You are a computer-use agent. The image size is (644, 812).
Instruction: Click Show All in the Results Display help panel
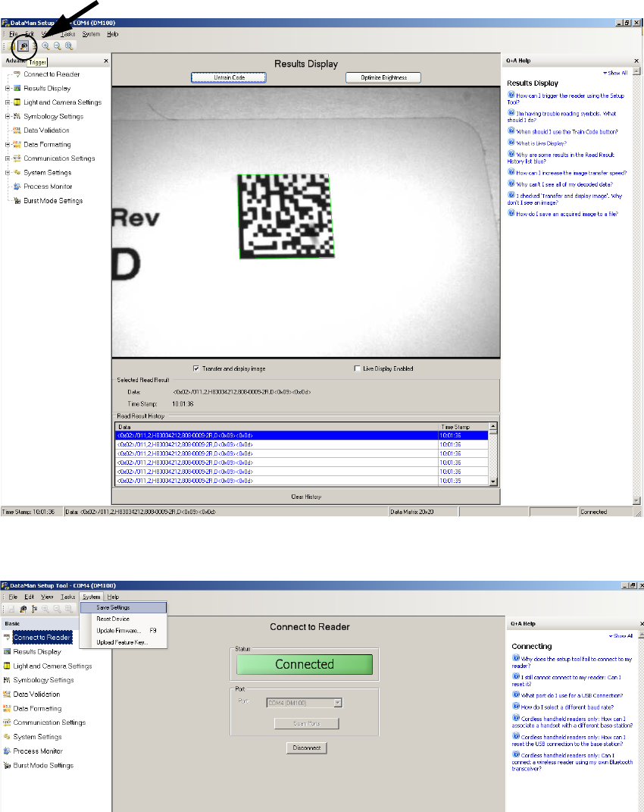[x=615, y=73]
